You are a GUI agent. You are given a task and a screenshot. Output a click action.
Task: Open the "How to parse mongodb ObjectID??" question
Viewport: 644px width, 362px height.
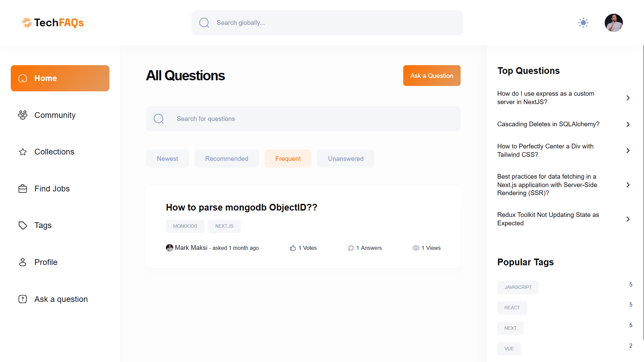point(241,208)
